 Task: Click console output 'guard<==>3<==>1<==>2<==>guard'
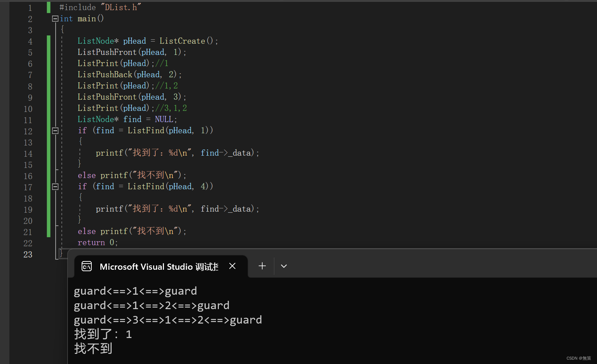(168, 320)
